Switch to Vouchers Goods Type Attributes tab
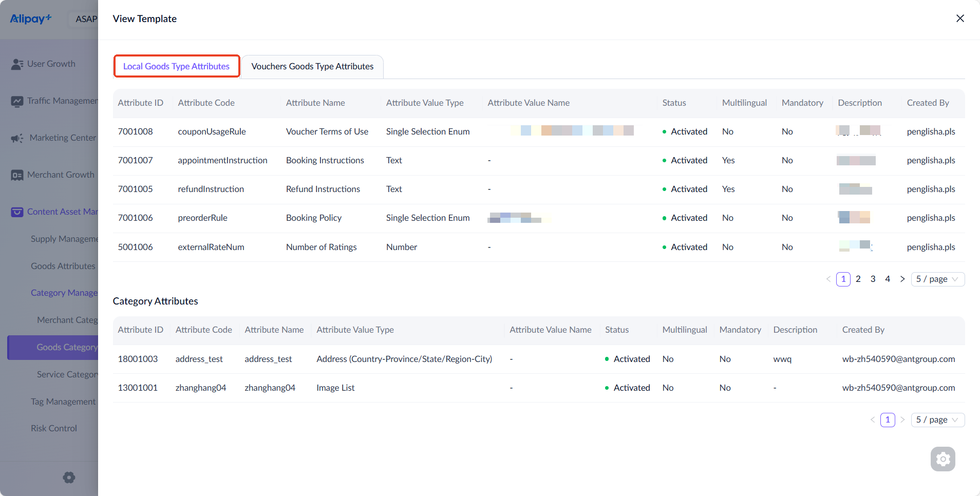980x496 pixels. click(x=312, y=67)
